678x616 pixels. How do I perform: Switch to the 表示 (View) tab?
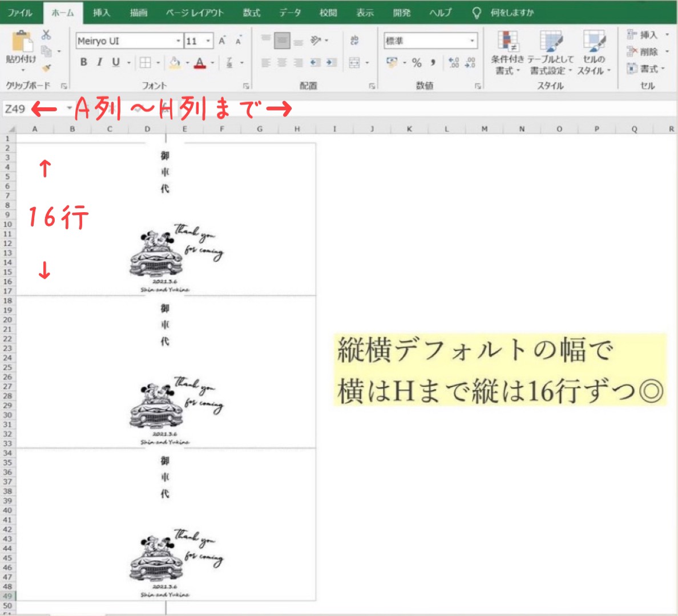coord(365,13)
